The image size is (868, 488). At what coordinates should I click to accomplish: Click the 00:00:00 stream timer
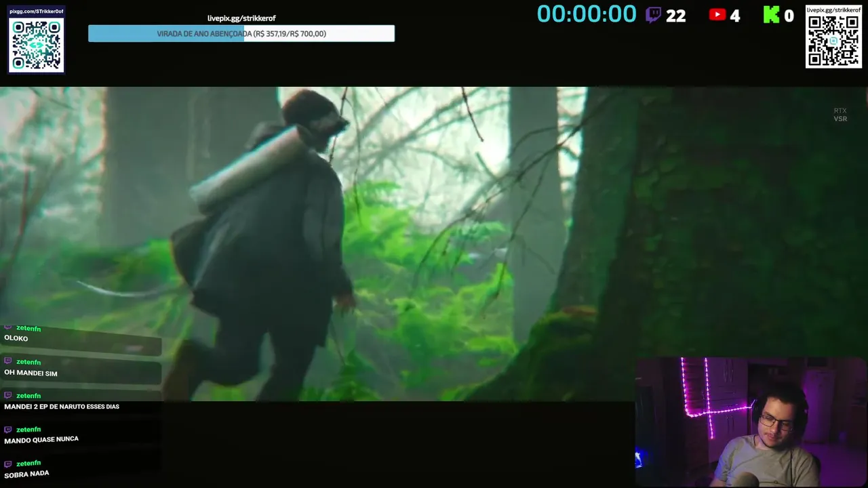tap(587, 14)
